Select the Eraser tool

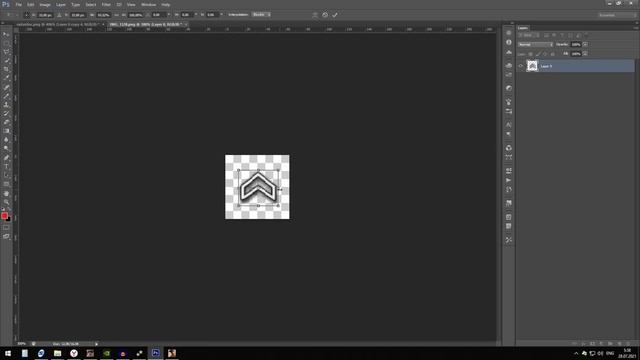[x=6, y=122]
